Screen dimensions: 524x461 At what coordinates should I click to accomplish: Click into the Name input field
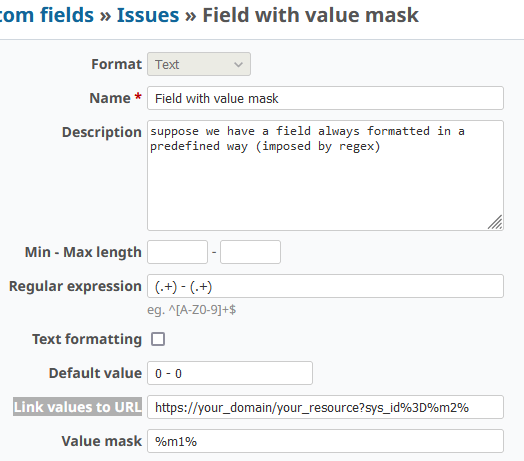coord(325,98)
